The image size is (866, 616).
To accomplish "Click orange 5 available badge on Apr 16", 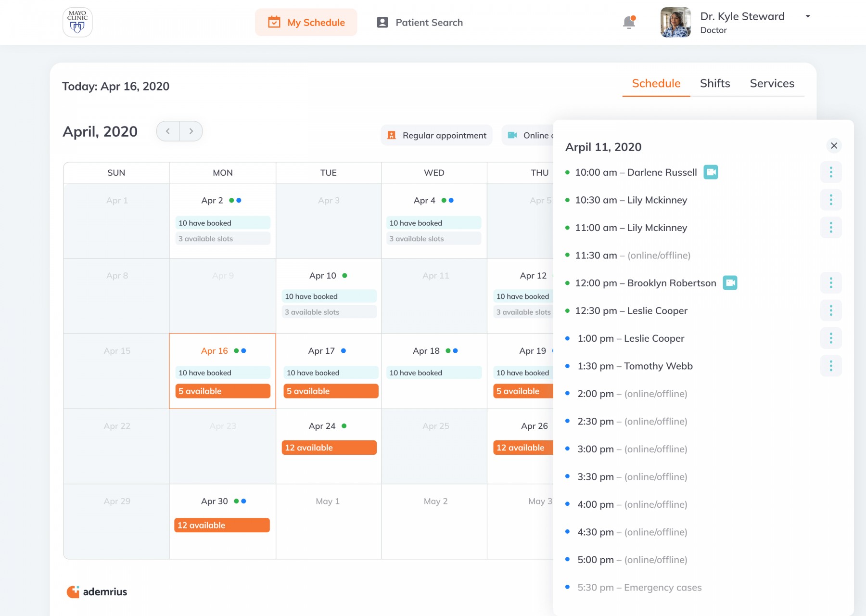I will point(222,391).
